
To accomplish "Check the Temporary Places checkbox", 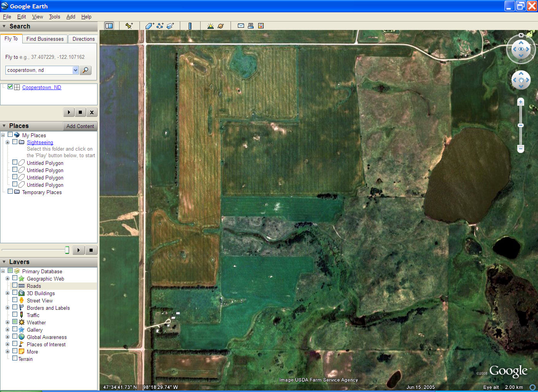I will [10, 191].
